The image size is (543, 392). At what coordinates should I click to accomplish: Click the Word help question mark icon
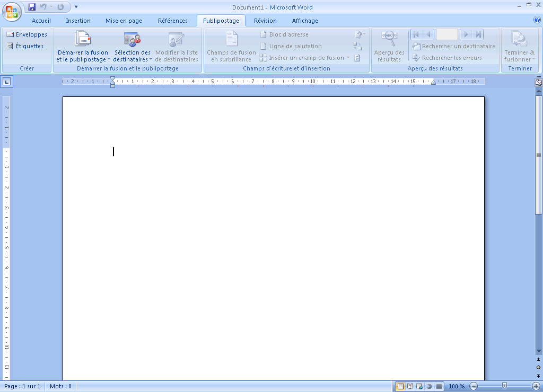(537, 20)
